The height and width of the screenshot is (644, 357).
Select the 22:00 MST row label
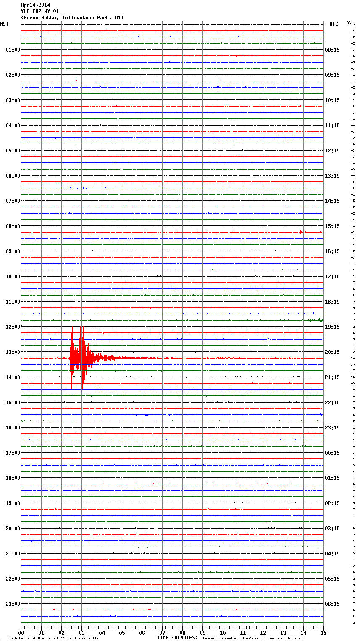click(x=13, y=579)
